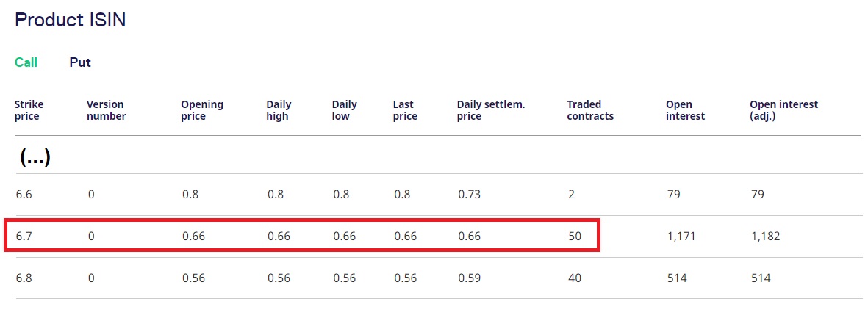868x310 pixels.
Task: Click the adjusted open interest value 1,182
Action: click(x=765, y=237)
